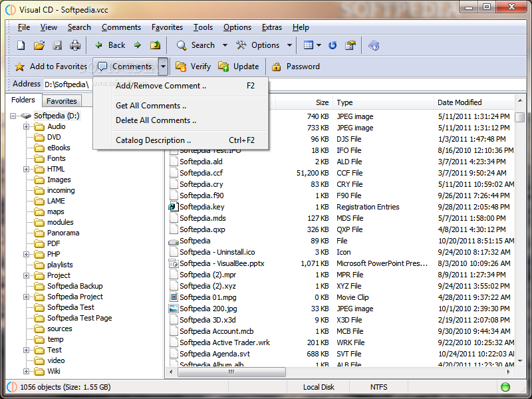The image size is (532, 399).
Task: Open the Extras menu
Action: [x=272, y=27]
